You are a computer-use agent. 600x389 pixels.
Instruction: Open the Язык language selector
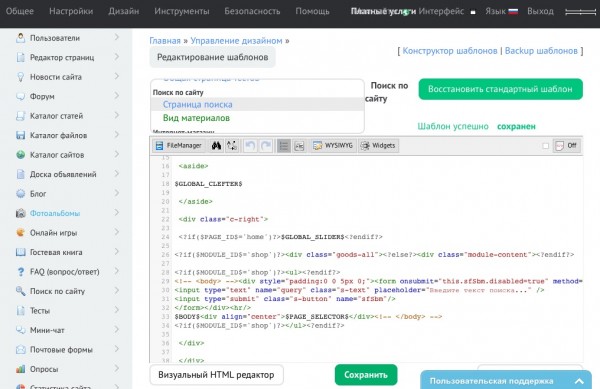501,11
